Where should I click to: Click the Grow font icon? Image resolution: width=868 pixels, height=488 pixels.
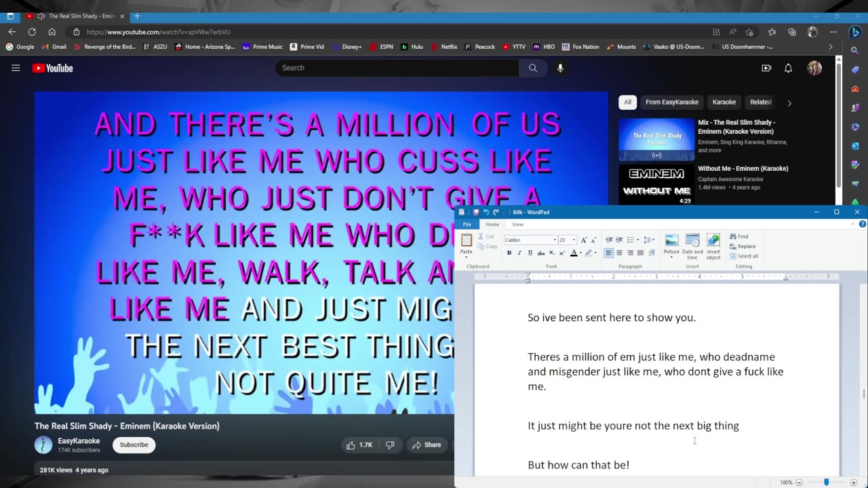tap(584, 240)
